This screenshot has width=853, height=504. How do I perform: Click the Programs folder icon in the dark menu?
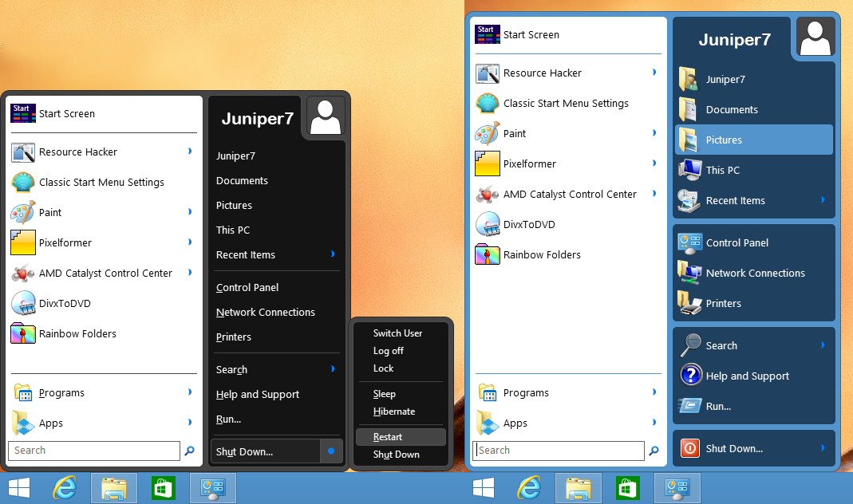23,392
